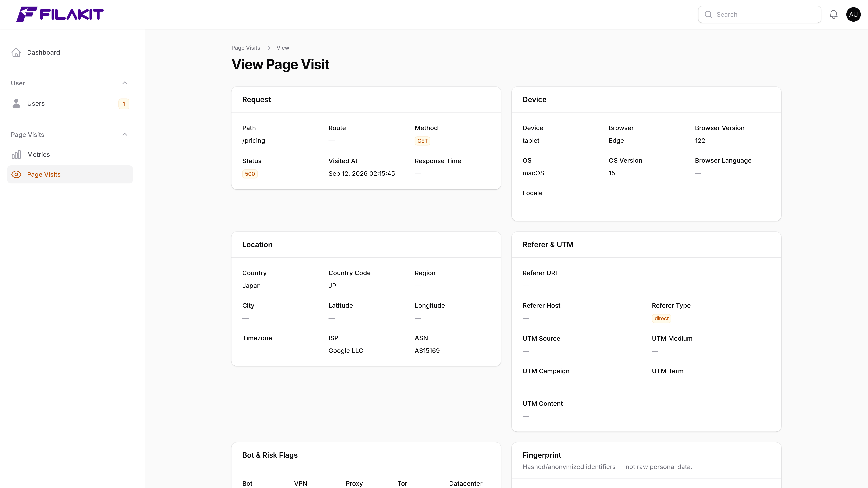Click the VPN flag label
868x488 pixels.
pyautogui.click(x=301, y=484)
